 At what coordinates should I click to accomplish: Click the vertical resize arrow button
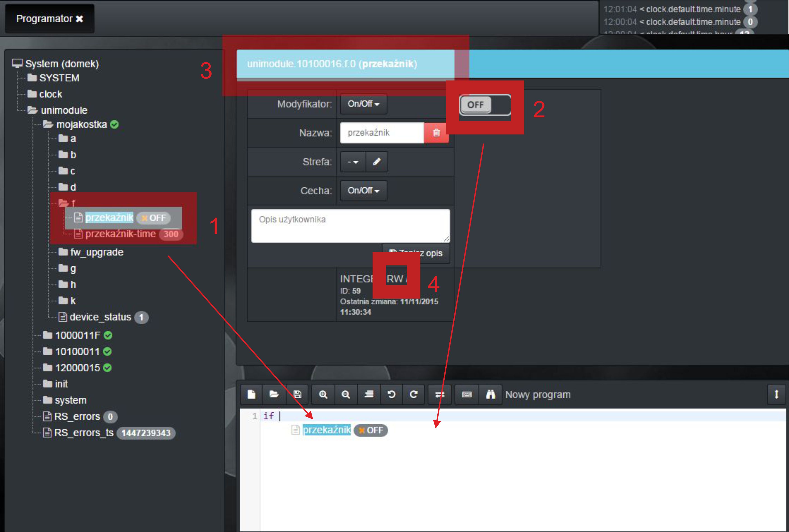tap(776, 394)
